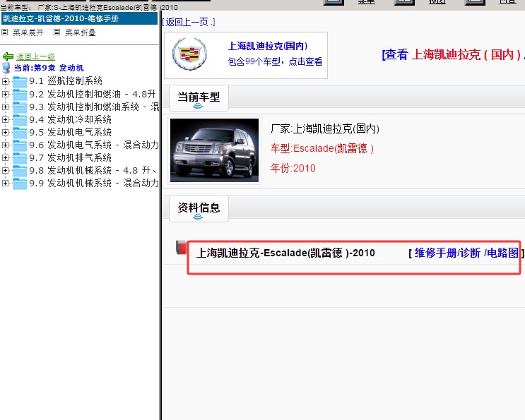Expand the 9.1 巡航控制系统 node
The image size is (525, 420).
(5, 81)
